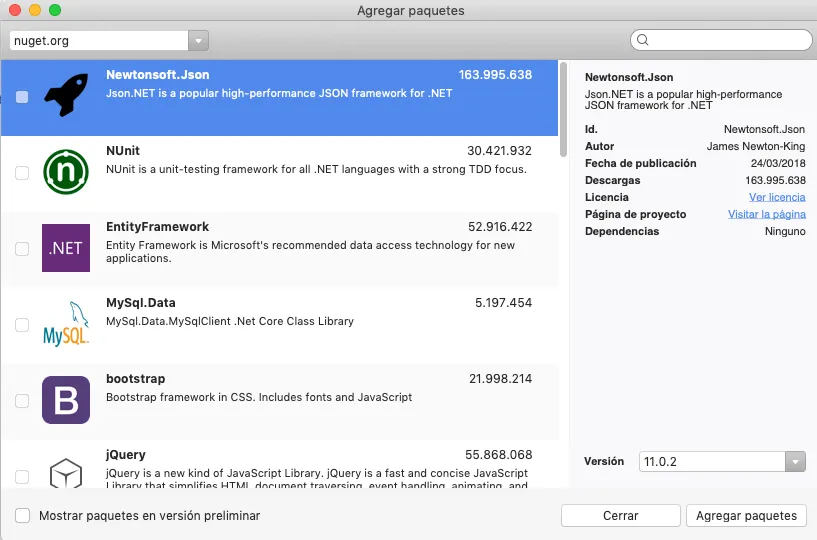Click the Bootstrap framework in CSS description

259,397
